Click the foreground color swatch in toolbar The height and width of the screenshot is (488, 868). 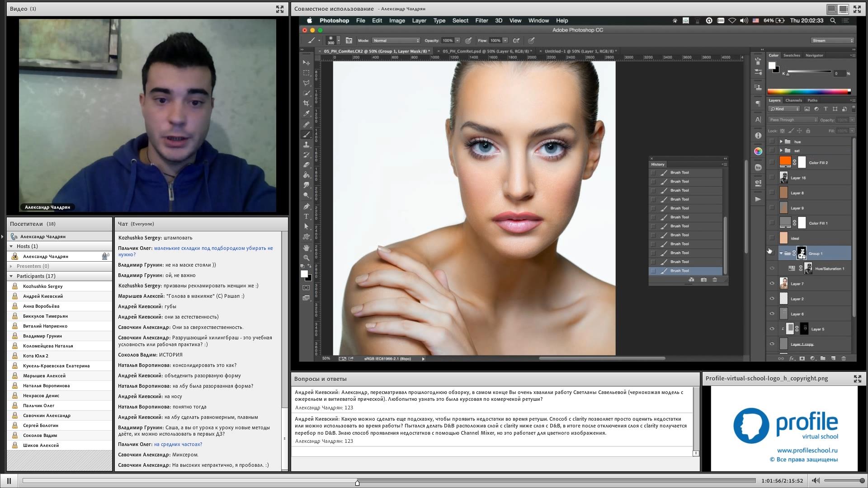point(304,274)
